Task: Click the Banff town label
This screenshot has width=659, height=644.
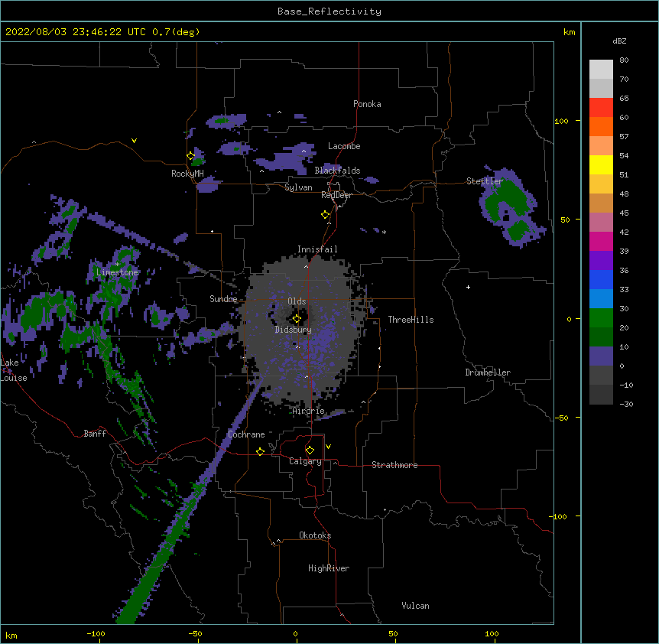Action: (95, 434)
